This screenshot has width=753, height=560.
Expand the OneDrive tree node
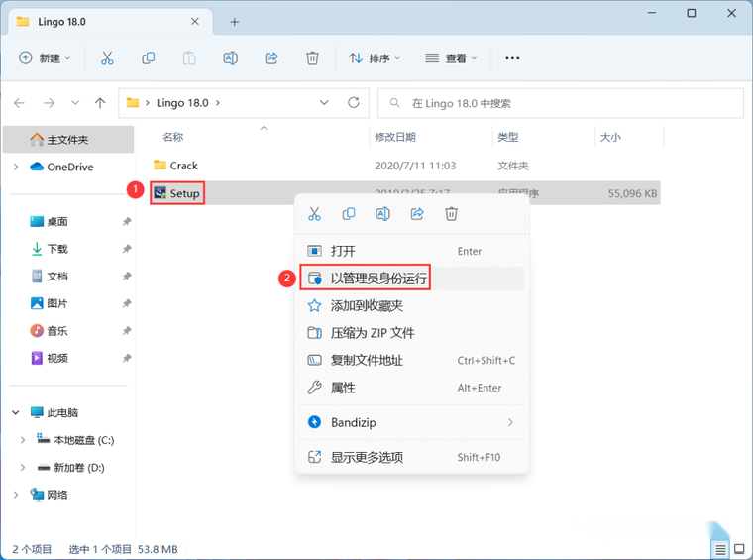click(x=16, y=167)
